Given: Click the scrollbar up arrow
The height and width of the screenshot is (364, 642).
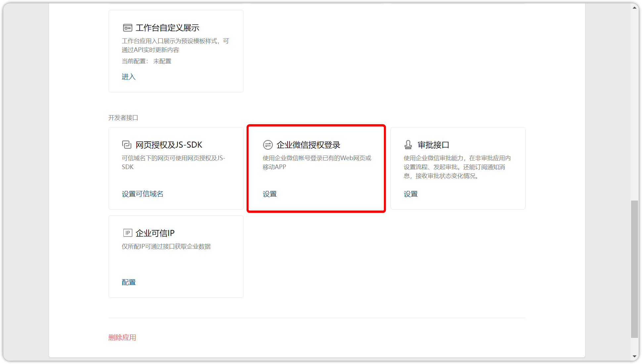Looking at the screenshot, I should pyautogui.click(x=634, y=8).
